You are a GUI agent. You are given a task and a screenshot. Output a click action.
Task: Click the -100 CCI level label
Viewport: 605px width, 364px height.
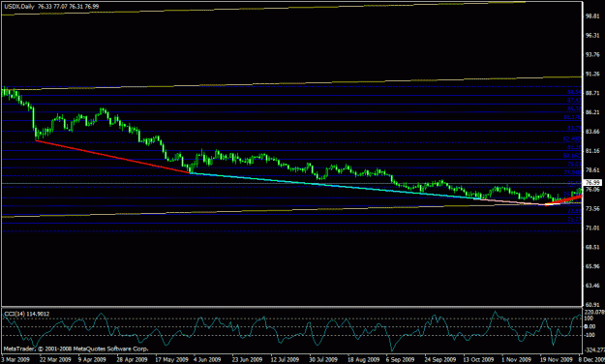(x=590, y=335)
